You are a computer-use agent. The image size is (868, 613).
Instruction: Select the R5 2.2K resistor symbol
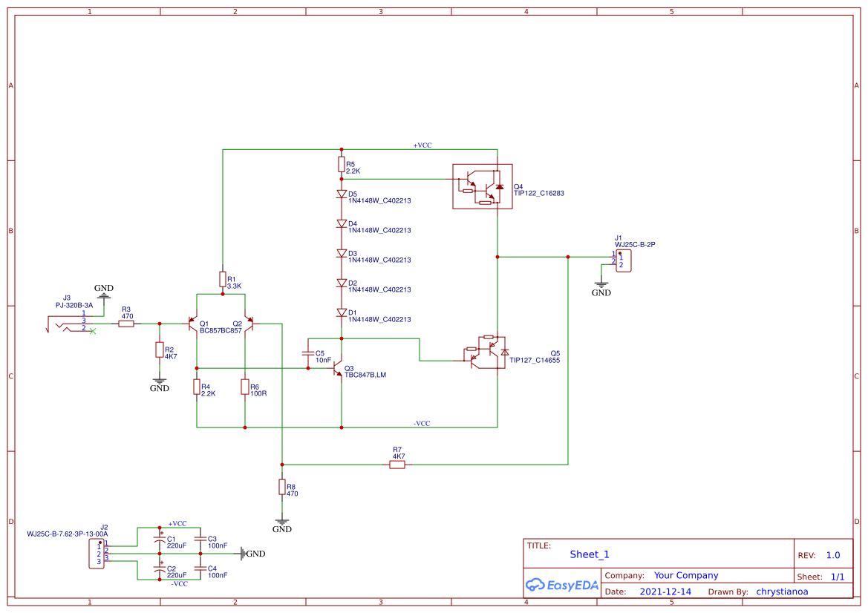(x=341, y=165)
